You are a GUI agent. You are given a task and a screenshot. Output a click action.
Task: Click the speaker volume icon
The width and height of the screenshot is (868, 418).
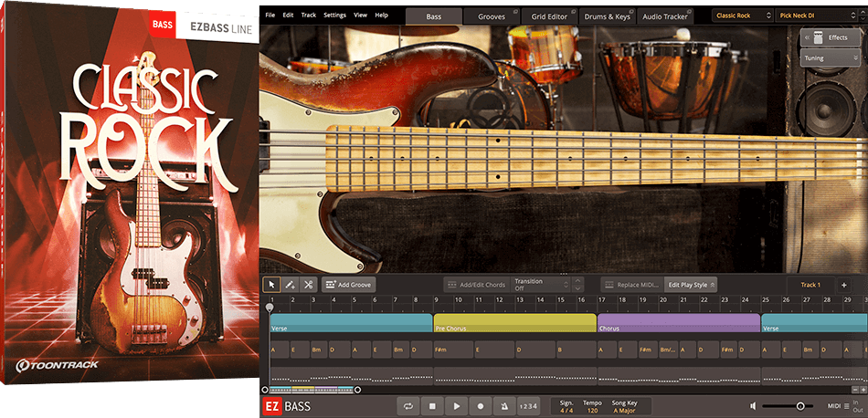(x=753, y=406)
